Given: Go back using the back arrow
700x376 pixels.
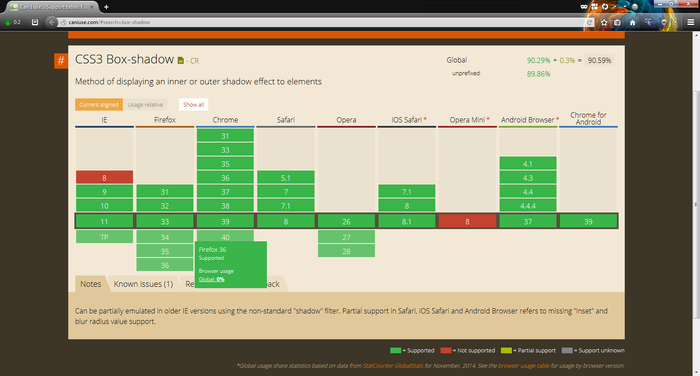Looking at the screenshot, I should (x=51, y=22).
